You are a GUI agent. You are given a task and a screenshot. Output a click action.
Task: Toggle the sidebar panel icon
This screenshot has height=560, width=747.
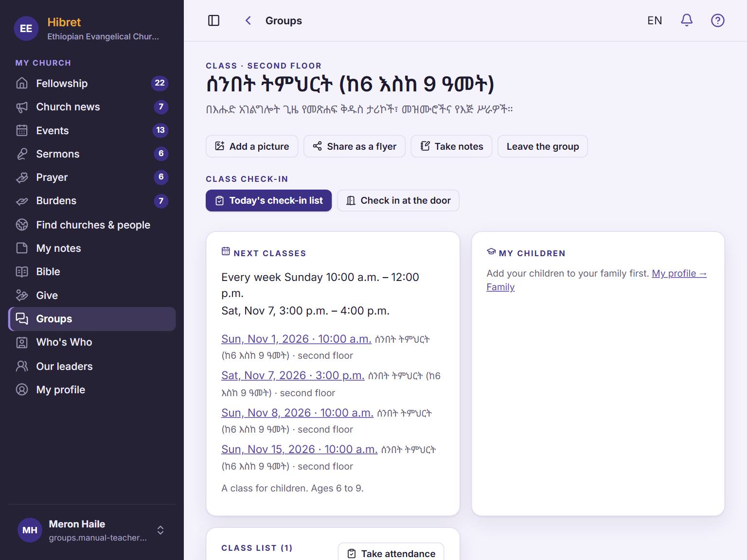213,20
